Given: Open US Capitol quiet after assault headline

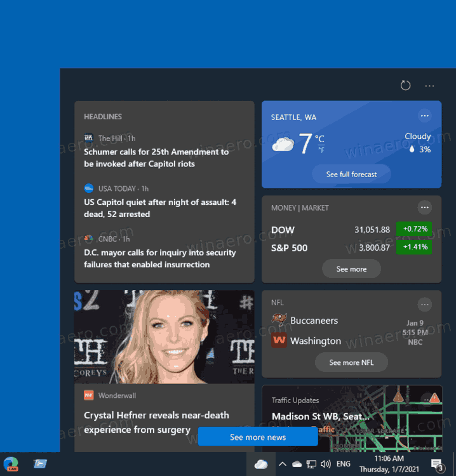Looking at the screenshot, I should click(x=160, y=208).
